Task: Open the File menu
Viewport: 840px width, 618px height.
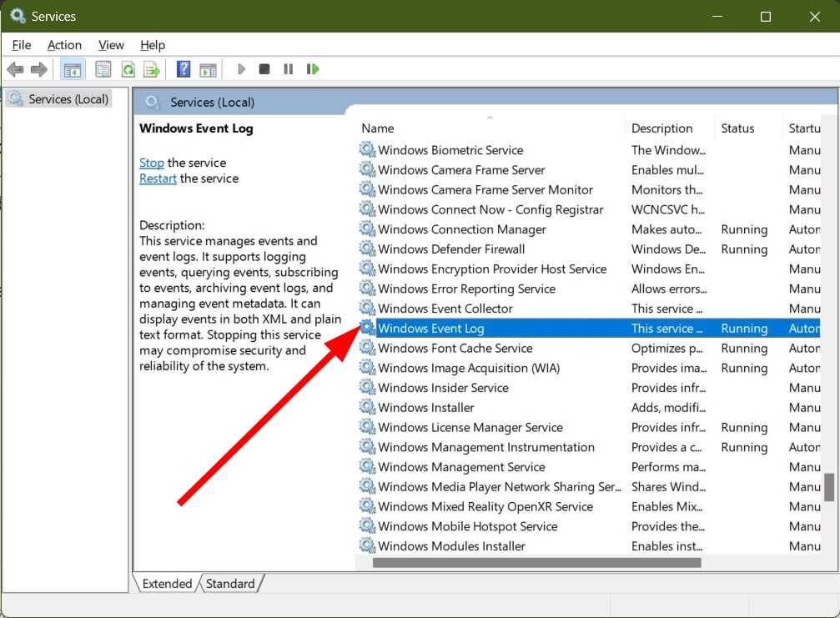Action: pyautogui.click(x=22, y=45)
